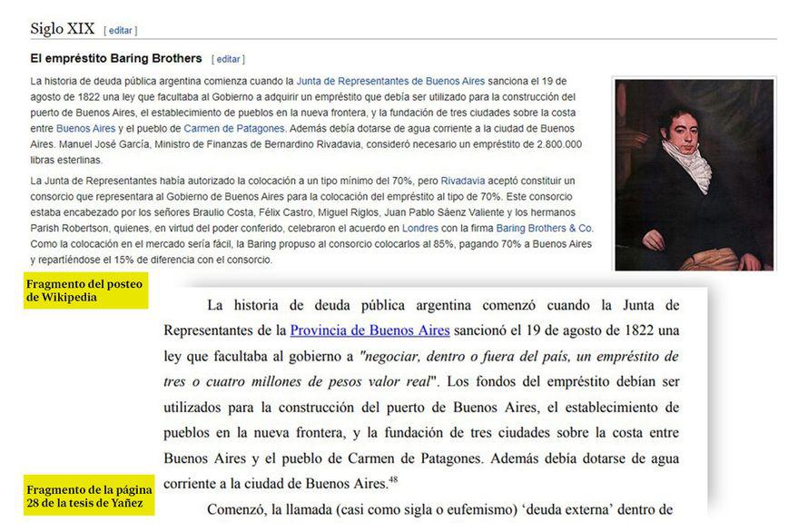This screenshot has height=532, width=798.
Task: Click 'editar' next to El empréstito Baring Brothers
Action: (228, 59)
